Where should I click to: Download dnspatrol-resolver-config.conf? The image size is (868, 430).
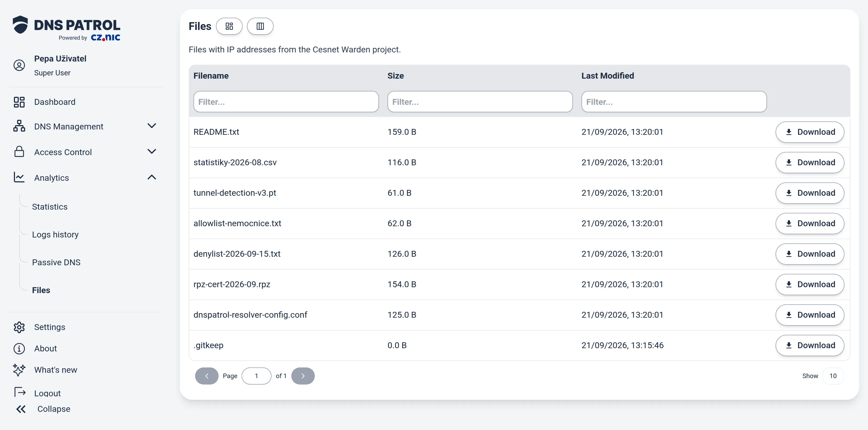click(x=810, y=315)
